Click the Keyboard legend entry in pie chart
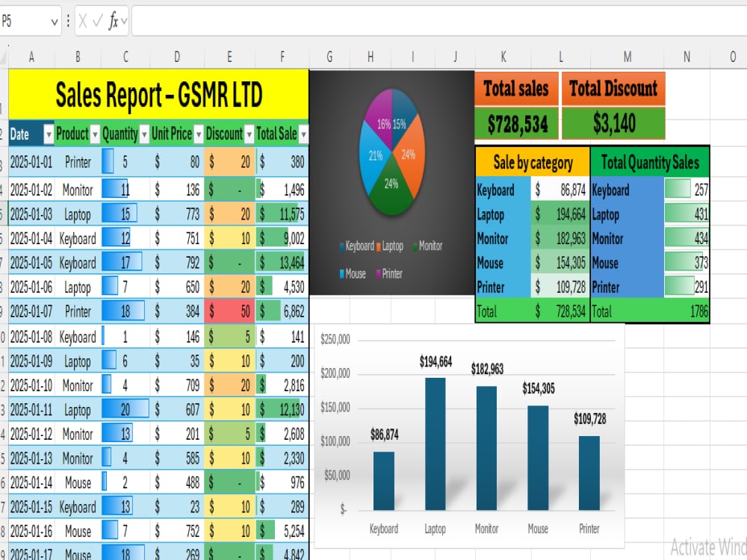The height and width of the screenshot is (560, 747). (x=357, y=246)
